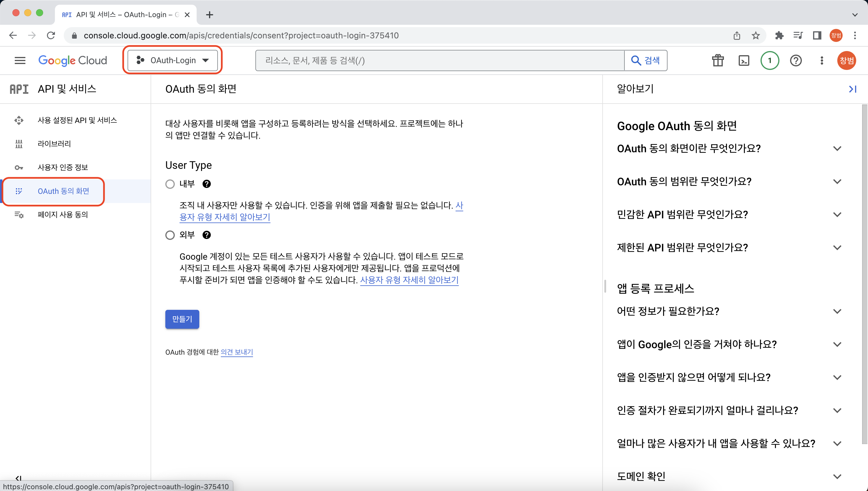Open the help question mark icon
This screenshot has width=868, height=491.
[795, 60]
